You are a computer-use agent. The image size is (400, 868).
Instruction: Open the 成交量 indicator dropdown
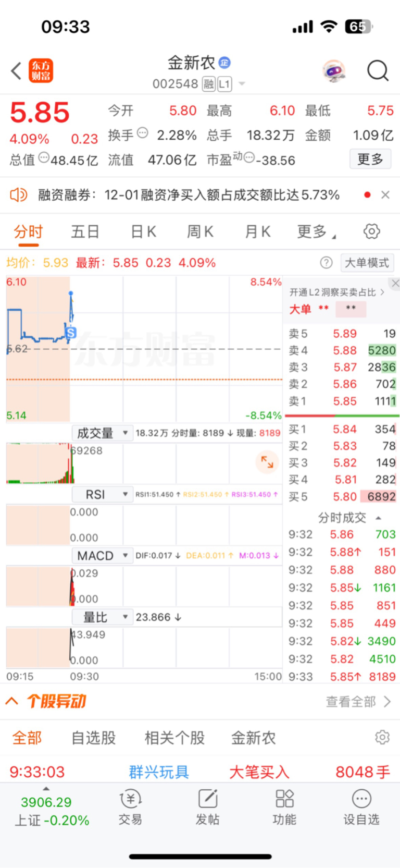point(103,433)
